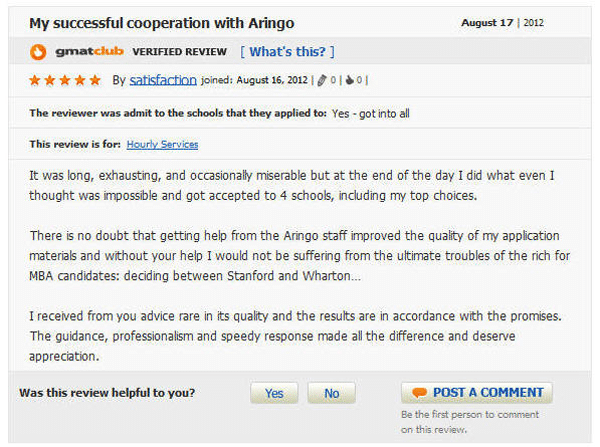
Task: Mark the review as not helpful with No
Action: tap(331, 393)
